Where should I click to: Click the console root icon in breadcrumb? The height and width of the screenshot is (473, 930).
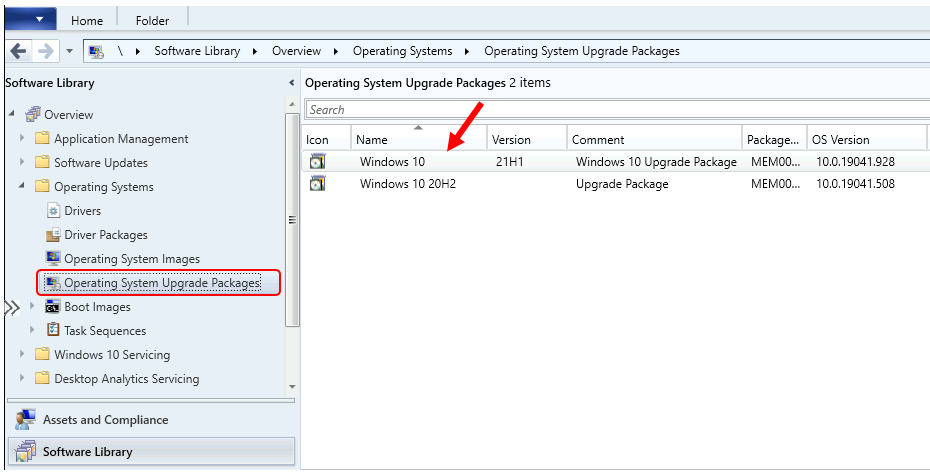(96, 52)
